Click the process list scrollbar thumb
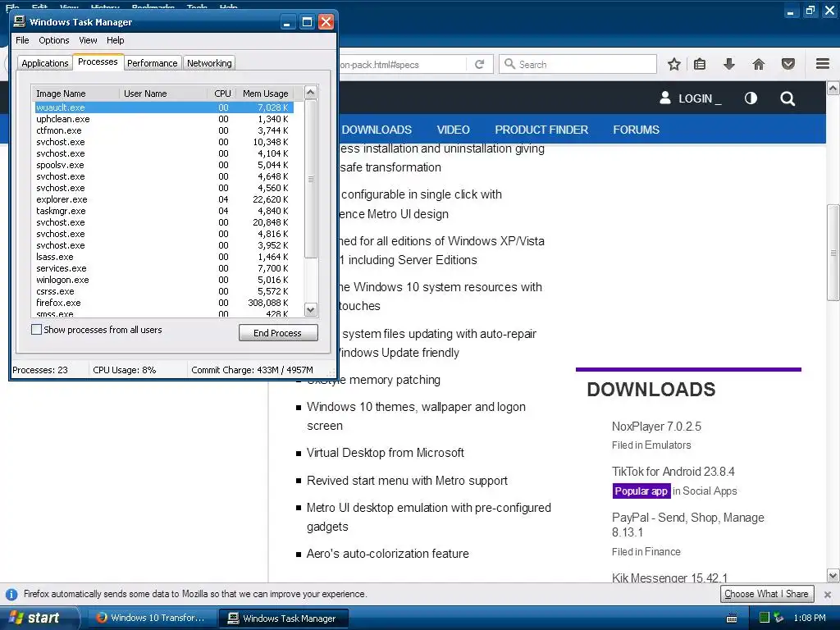 tap(311, 179)
